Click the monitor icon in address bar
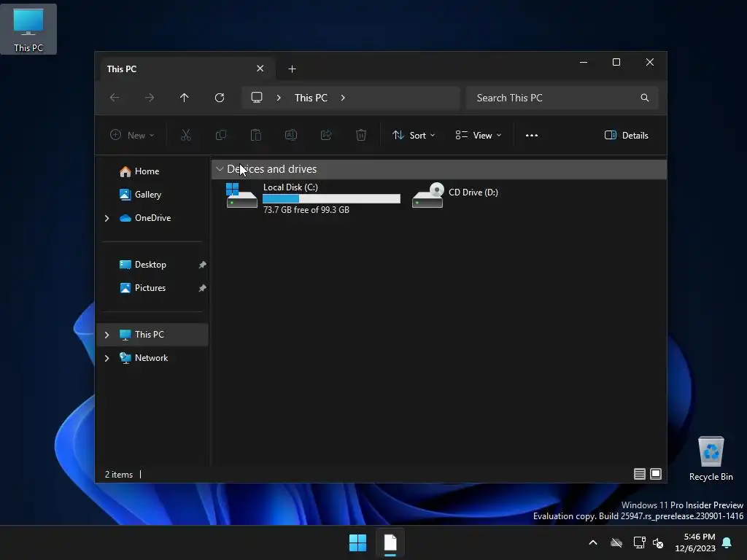 257,97
